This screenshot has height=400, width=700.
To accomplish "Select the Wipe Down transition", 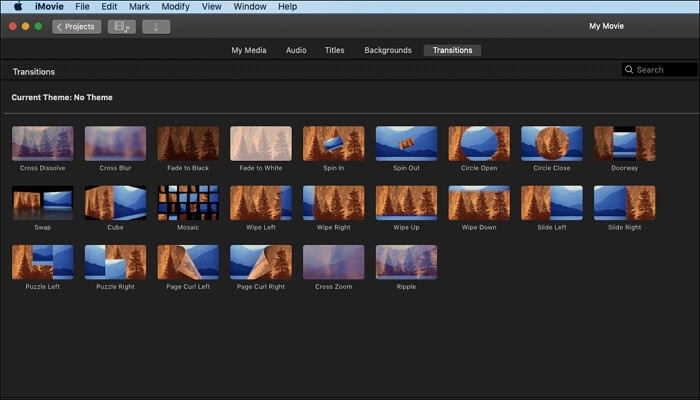I will [479, 203].
